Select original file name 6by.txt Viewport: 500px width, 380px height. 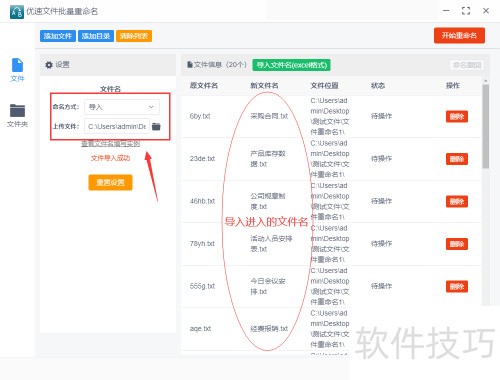(200, 116)
